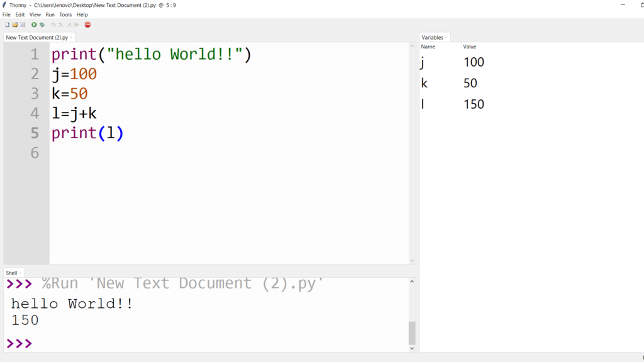Click the Step out debug icon
Viewport: 644px width, 362px height.
coord(69,25)
